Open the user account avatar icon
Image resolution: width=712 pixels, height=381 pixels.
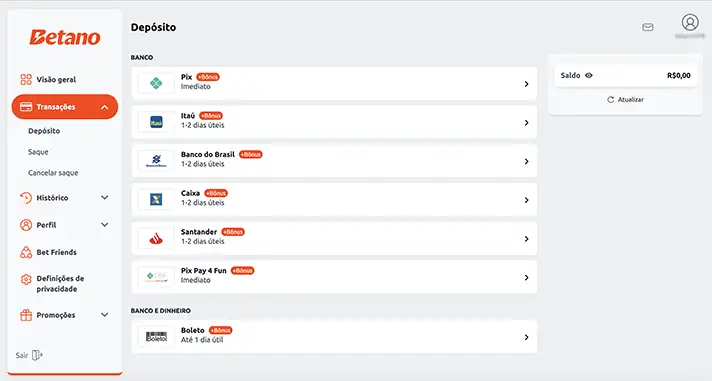coord(690,22)
